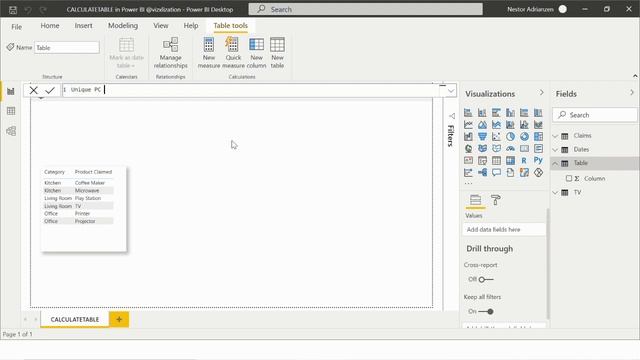
Task: Select the Table tools ribbon tab
Action: [x=230, y=26]
